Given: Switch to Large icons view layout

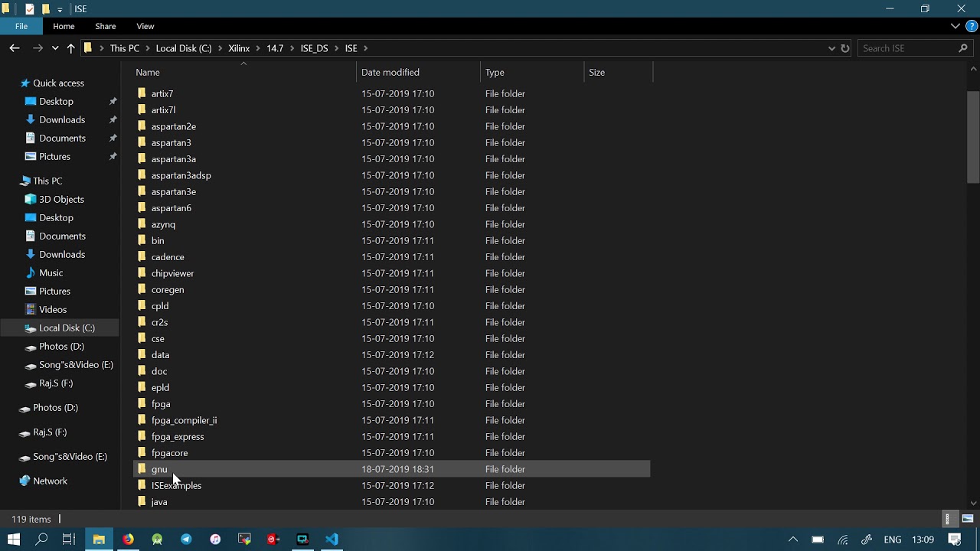Looking at the screenshot, I should tap(968, 519).
